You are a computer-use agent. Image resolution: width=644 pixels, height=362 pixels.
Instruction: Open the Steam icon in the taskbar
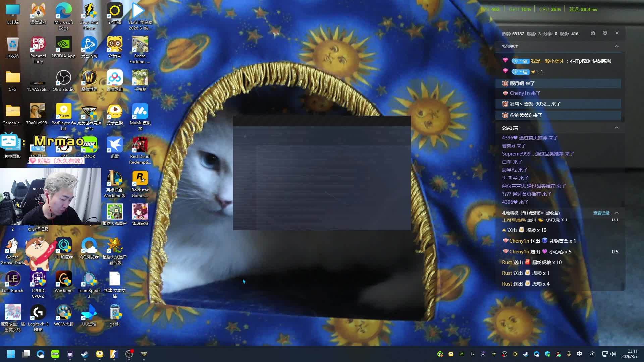(85, 354)
